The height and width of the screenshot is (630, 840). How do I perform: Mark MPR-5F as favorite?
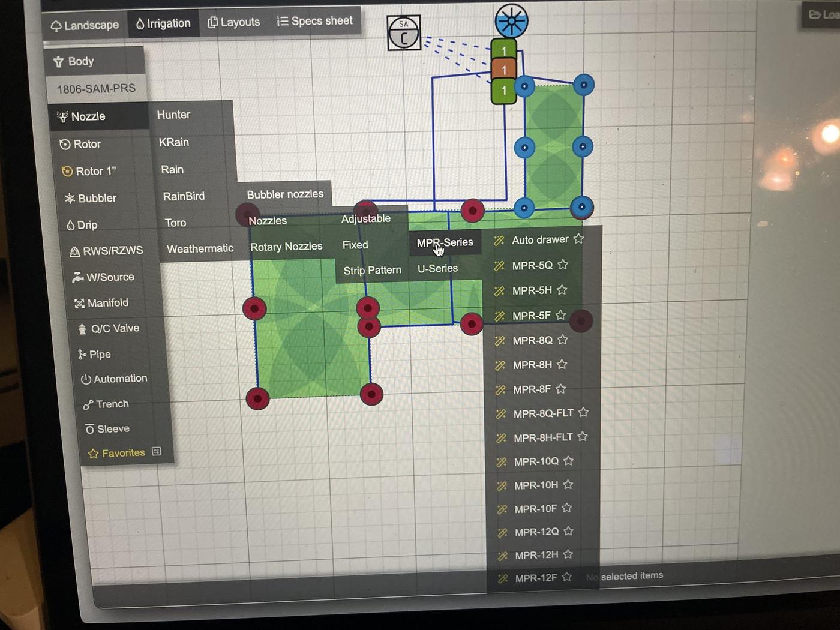point(561,315)
